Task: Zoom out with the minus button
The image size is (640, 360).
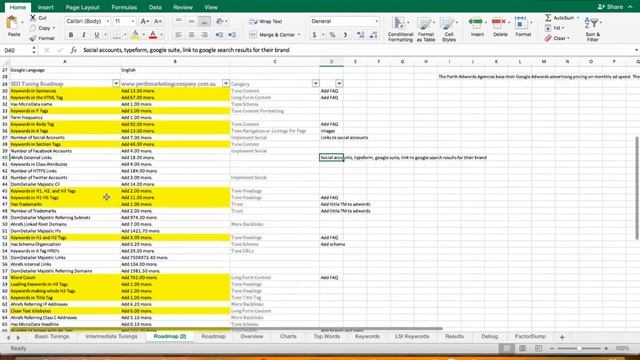Action: click(552, 349)
